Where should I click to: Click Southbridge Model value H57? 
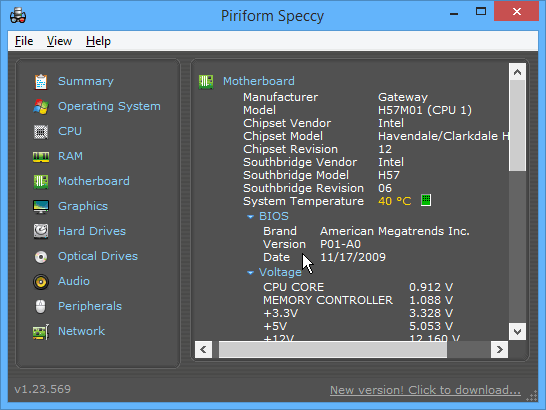pos(389,175)
